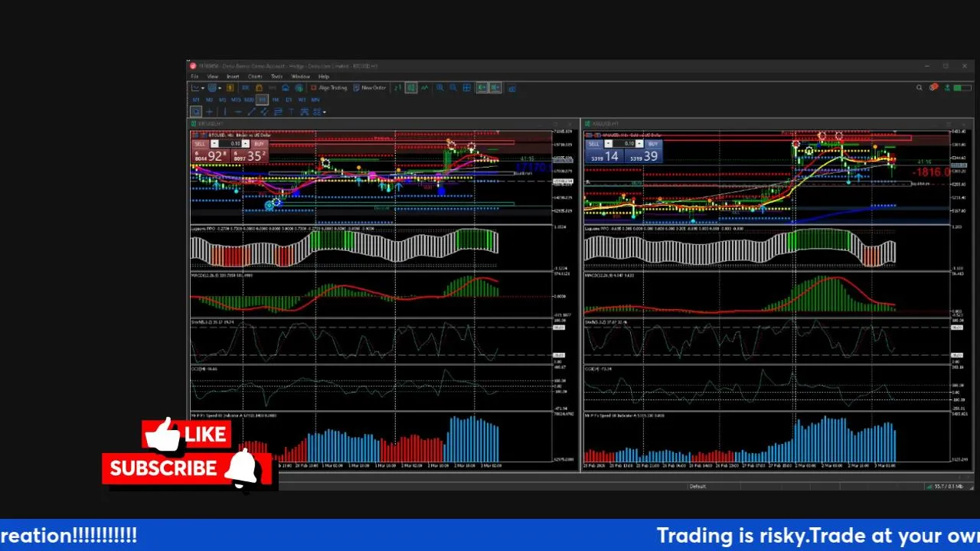
Task: Click the 55.7 / 0.1 Mb traffic indicator
Action: [x=947, y=487]
